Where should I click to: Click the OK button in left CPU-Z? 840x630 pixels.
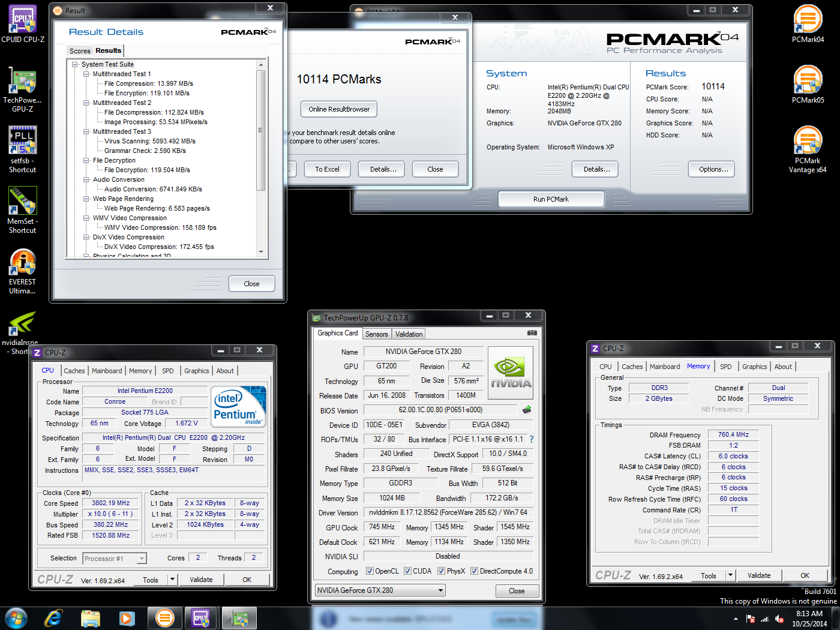[247, 580]
